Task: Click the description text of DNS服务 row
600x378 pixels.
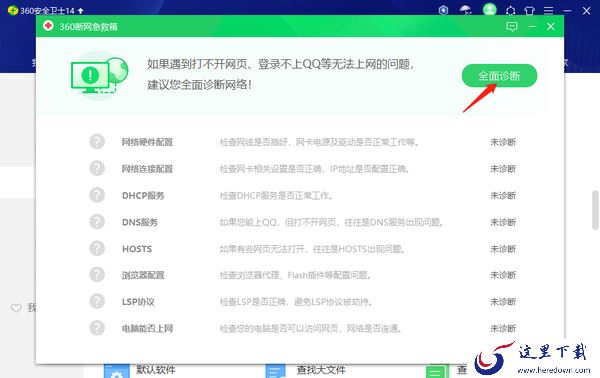Action: (331, 222)
